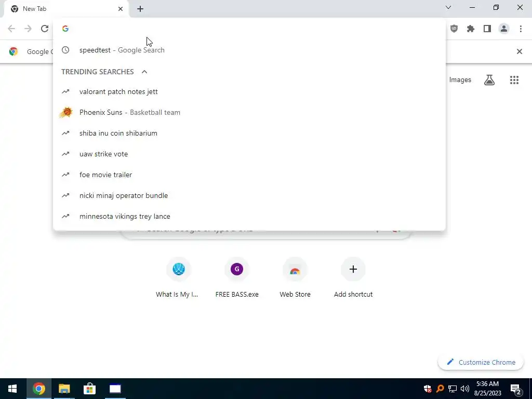Open the taskbar clock and date
The width and height of the screenshot is (532, 399).
click(x=487, y=389)
